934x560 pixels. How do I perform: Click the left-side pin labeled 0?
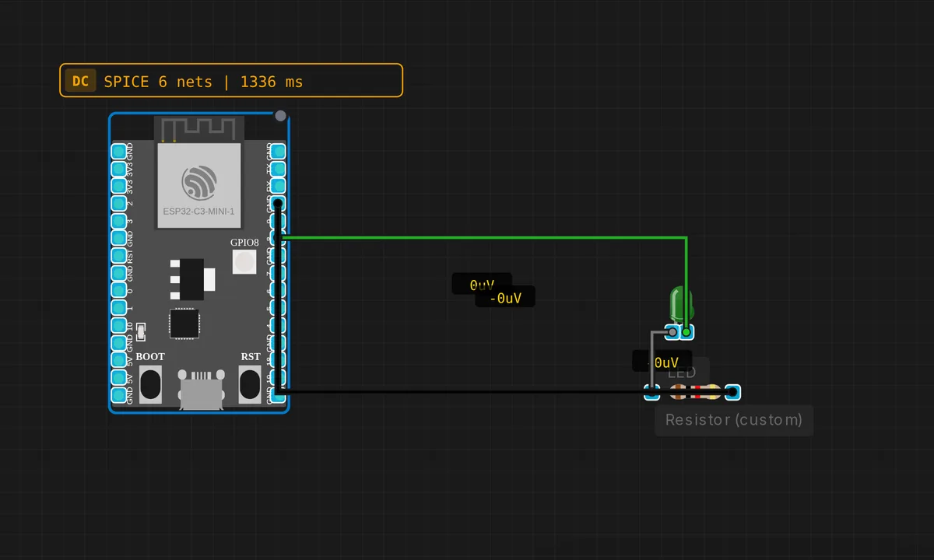point(118,290)
